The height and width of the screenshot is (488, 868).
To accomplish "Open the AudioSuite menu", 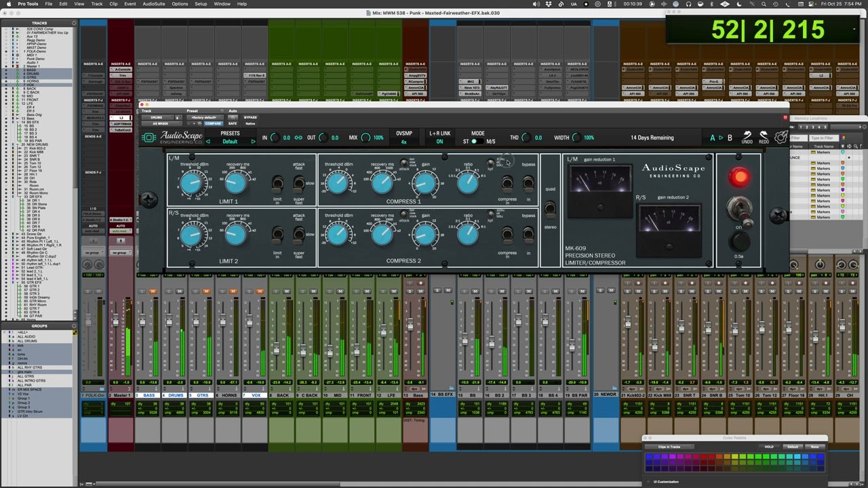I will coord(154,4).
